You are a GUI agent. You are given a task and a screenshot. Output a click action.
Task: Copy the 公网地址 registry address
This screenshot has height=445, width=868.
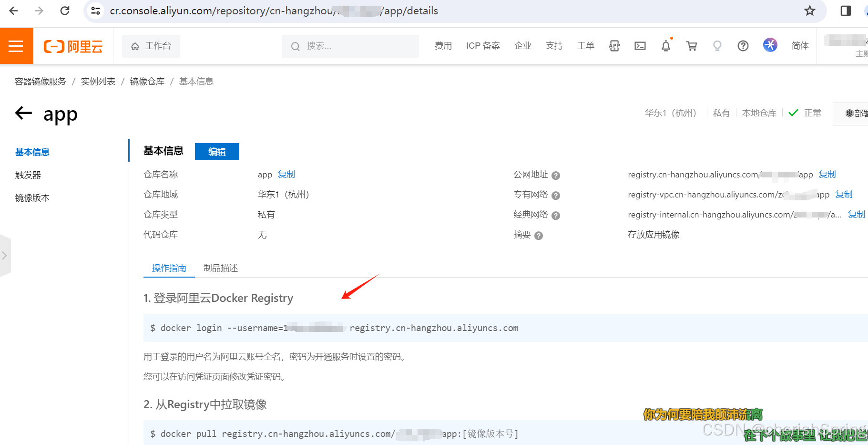point(827,175)
